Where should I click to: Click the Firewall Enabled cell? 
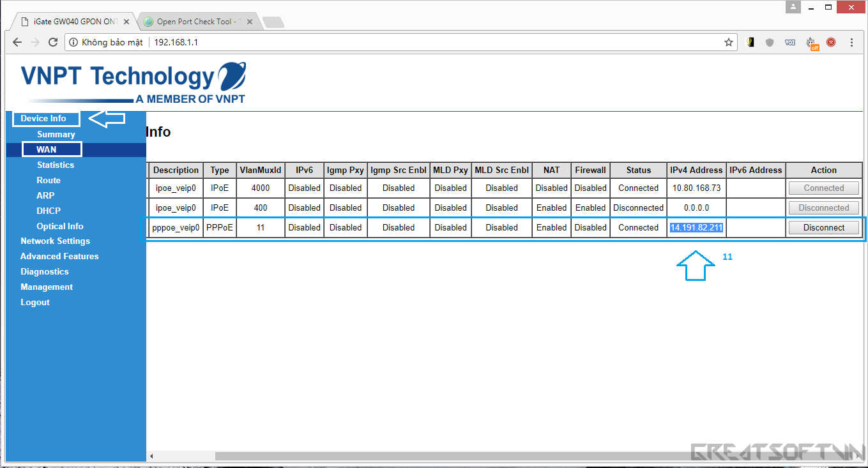[590, 208]
